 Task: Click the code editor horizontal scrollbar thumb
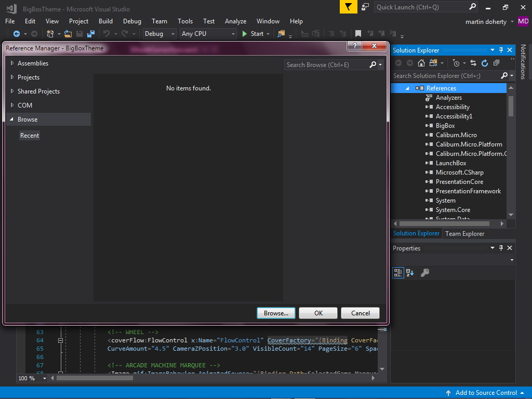pyautogui.click(x=95, y=378)
